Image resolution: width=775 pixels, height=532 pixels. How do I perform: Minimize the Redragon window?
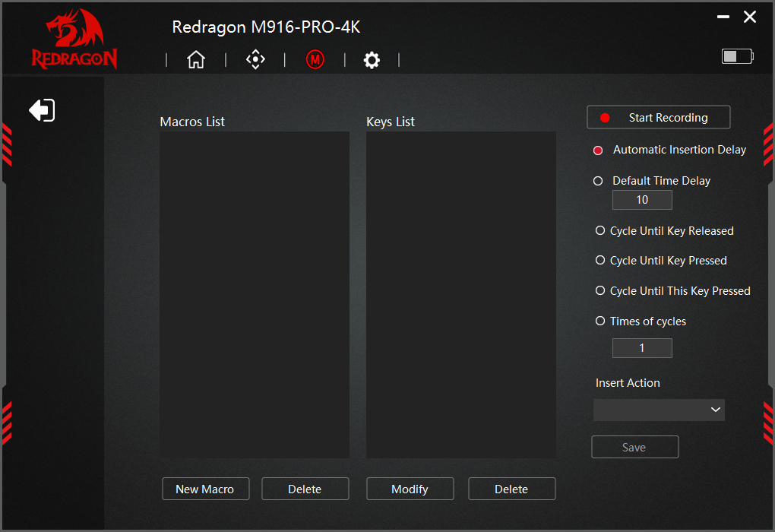pos(723,17)
